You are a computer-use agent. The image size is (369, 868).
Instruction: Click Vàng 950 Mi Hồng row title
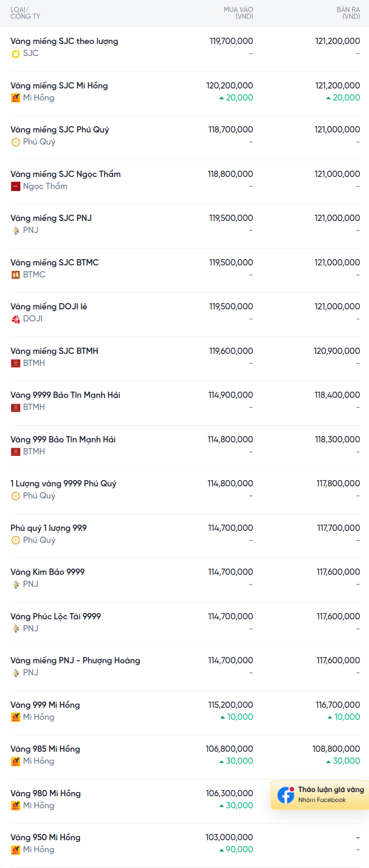click(46, 837)
